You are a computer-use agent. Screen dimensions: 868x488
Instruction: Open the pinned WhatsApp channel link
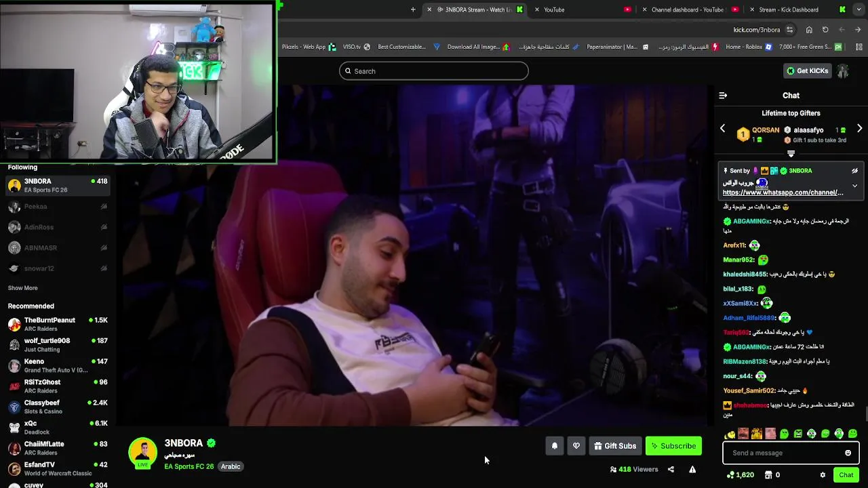pos(783,192)
